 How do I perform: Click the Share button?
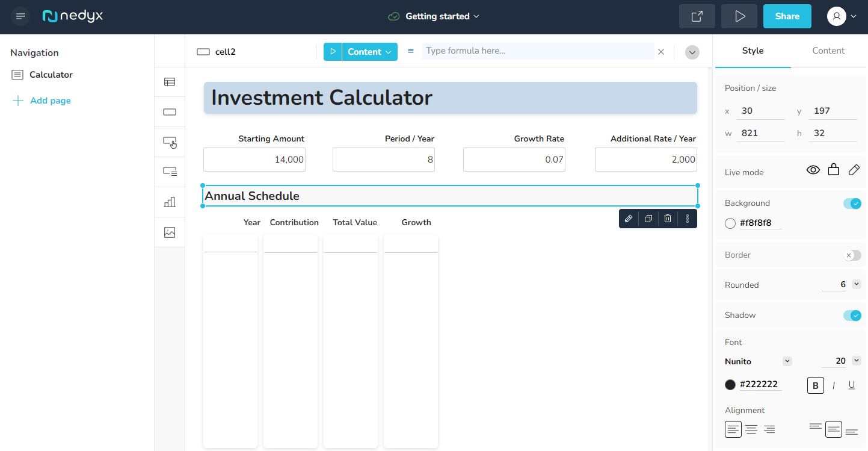pos(787,16)
